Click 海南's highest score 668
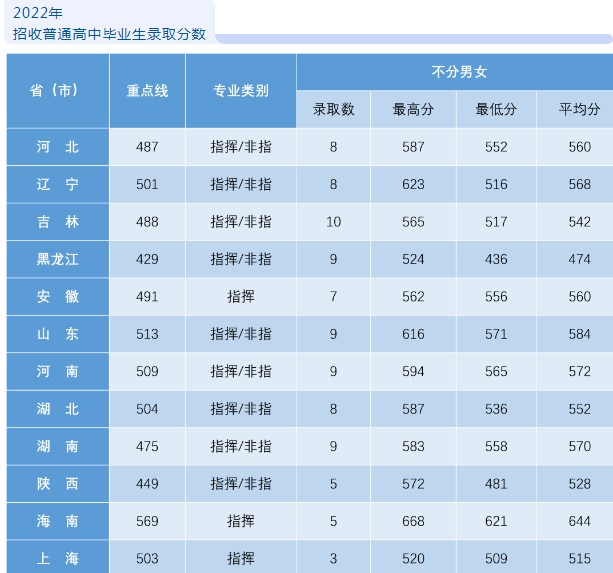Viewport: 613px width, 573px height. (413, 521)
